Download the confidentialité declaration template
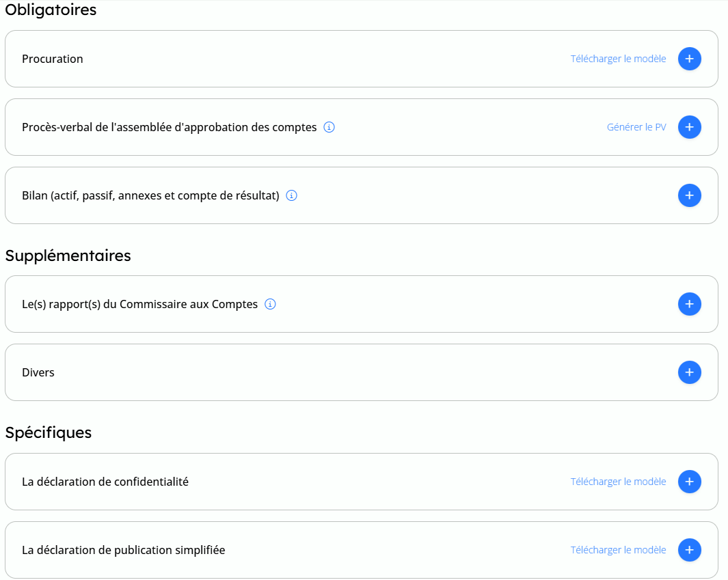The width and height of the screenshot is (728, 580). tap(618, 482)
